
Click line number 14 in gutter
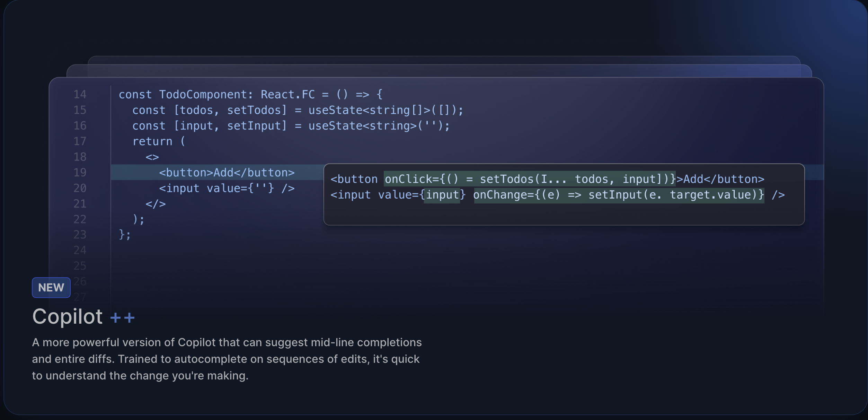click(80, 94)
